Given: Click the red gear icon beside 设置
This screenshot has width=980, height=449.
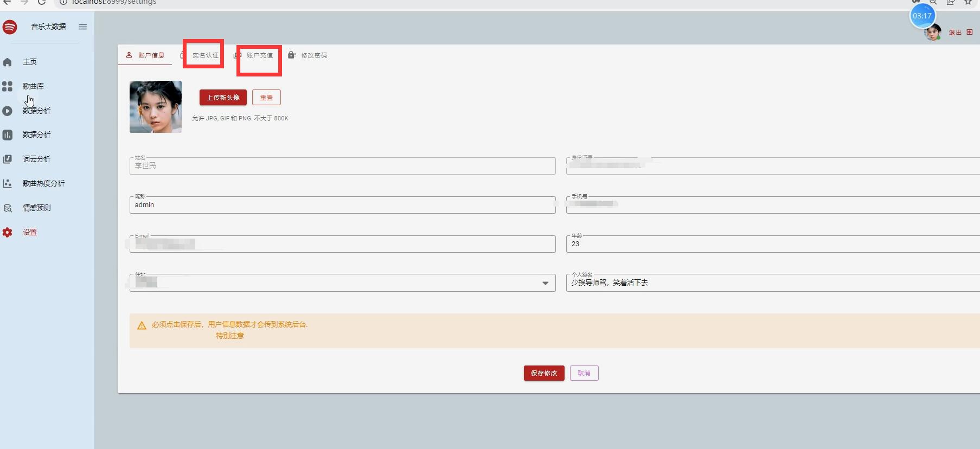Looking at the screenshot, I should click(x=8, y=232).
